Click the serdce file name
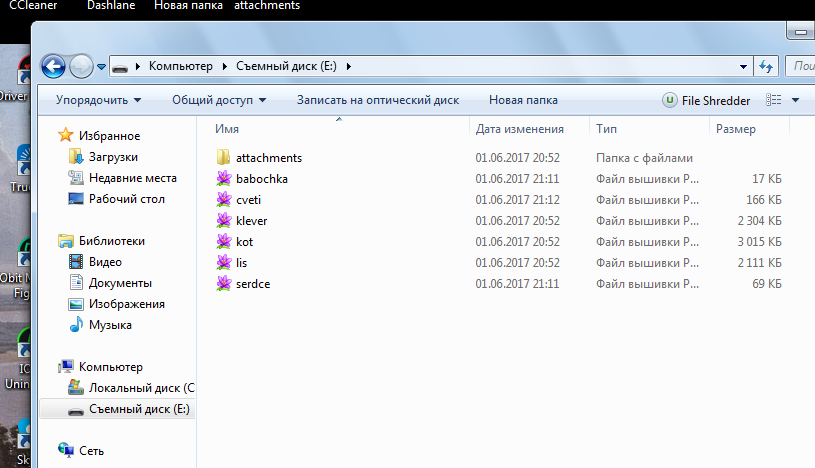The width and height of the screenshot is (815, 468). 253,284
